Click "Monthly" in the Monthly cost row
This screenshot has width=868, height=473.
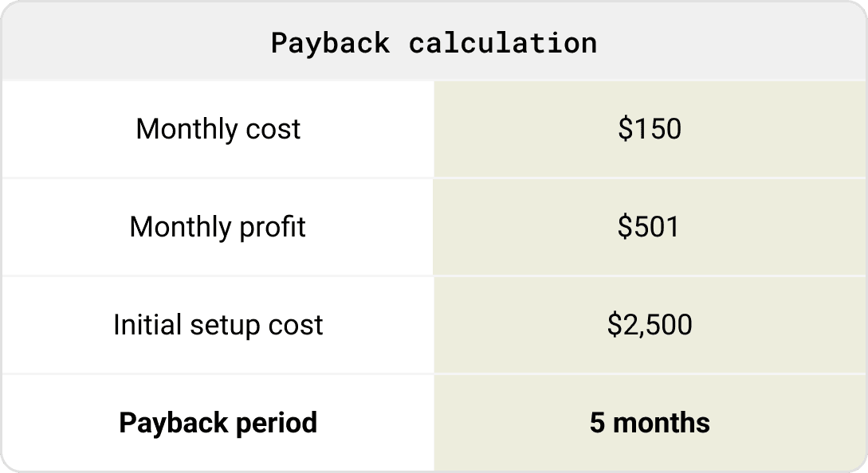[x=185, y=129]
